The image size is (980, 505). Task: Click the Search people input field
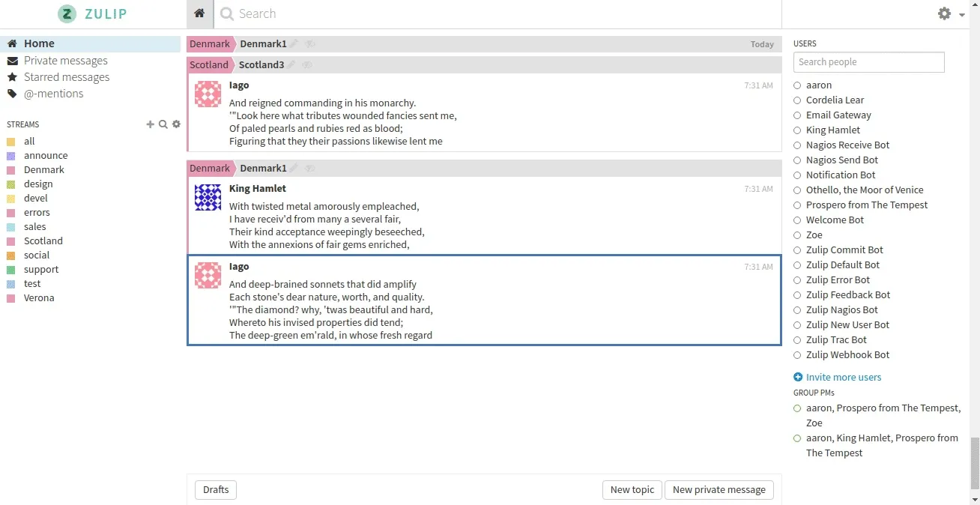click(868, 62)
